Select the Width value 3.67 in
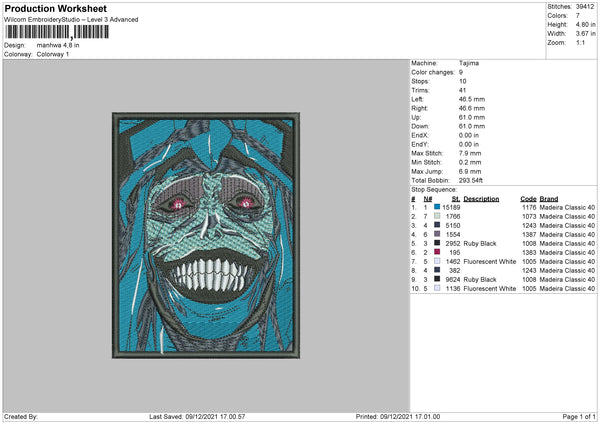Screen dimensions: 600x424 (585, 34)
